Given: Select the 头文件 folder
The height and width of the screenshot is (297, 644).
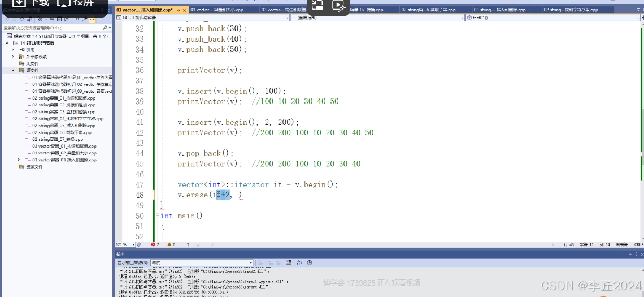Looking at the screenshot, I should (32, 64).
